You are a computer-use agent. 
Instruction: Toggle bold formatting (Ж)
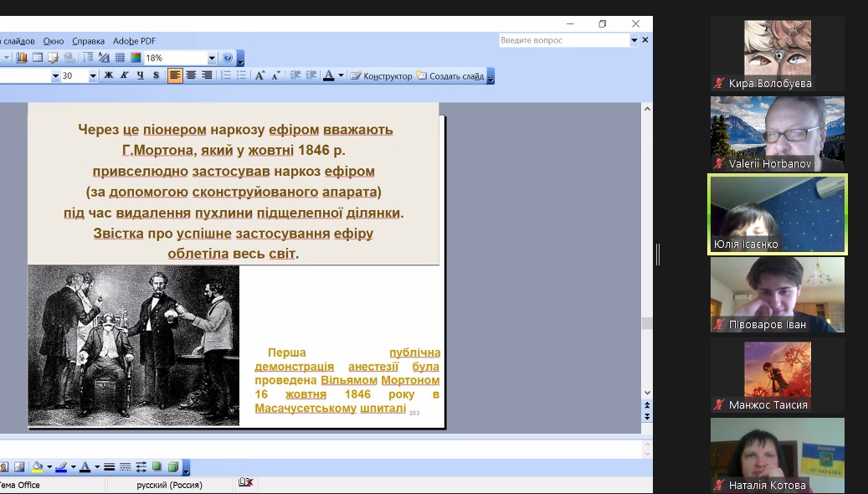coord(109,75)
